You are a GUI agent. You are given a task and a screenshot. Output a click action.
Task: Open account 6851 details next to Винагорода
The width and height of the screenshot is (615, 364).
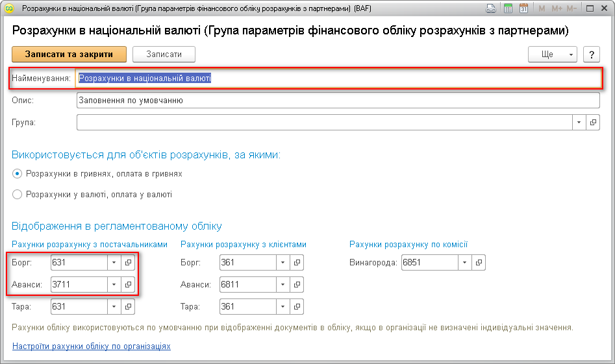tap(479, 263)
